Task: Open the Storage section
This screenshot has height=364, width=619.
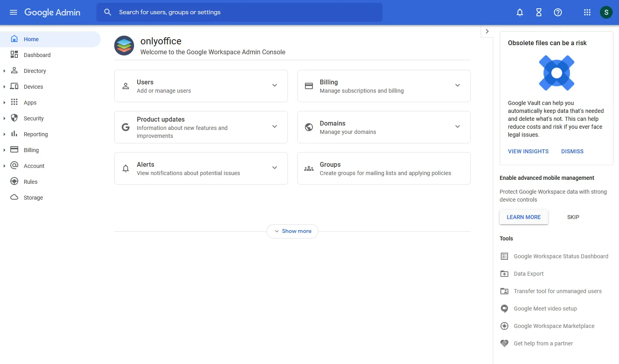Action: pyautogui.click(x=33, y=197)
